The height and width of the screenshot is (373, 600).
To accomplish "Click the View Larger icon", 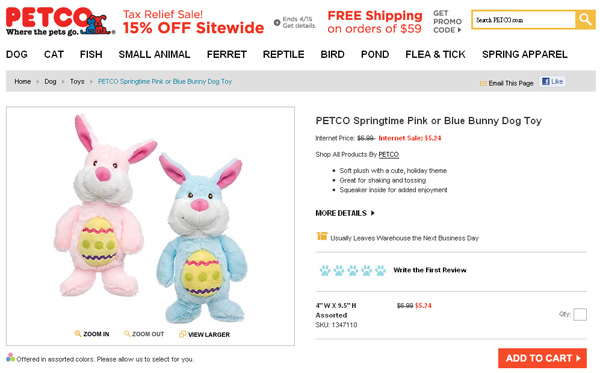I will [183, 334].
